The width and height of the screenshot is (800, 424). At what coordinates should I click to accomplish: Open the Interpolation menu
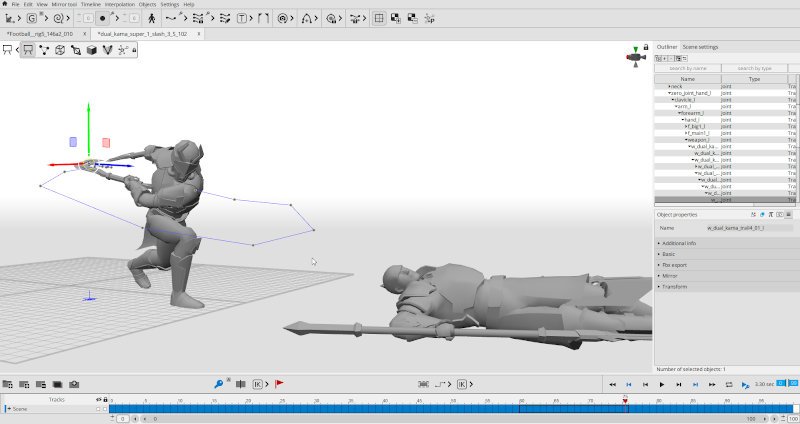coord(119,5)
